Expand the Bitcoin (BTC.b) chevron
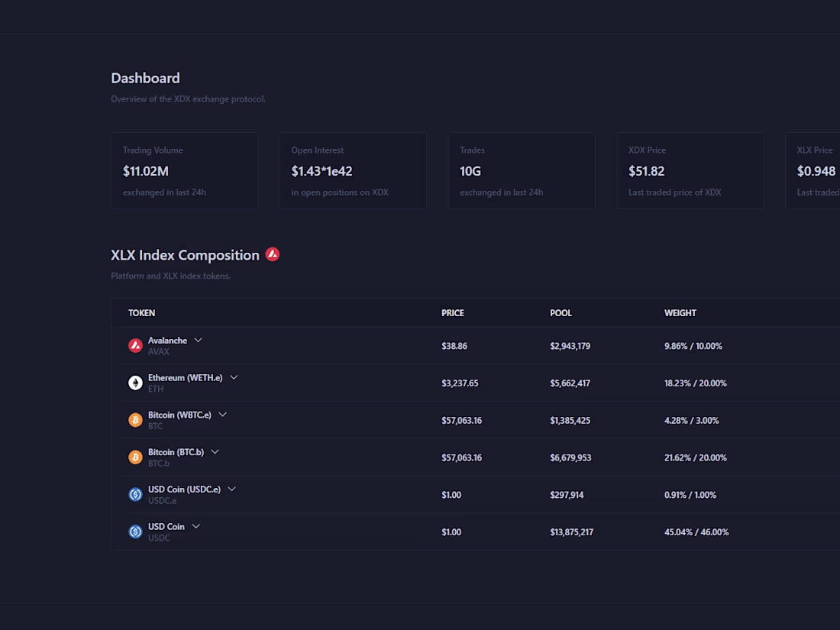The width and height of the screenshot is (840, 630). tap(215, 451)
